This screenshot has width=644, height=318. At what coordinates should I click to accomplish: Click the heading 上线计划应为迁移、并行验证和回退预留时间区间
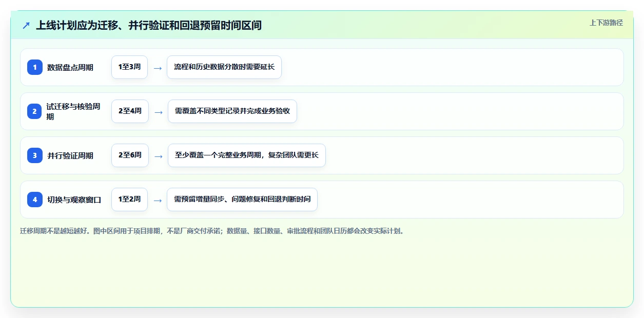click(x=149, y=25)
